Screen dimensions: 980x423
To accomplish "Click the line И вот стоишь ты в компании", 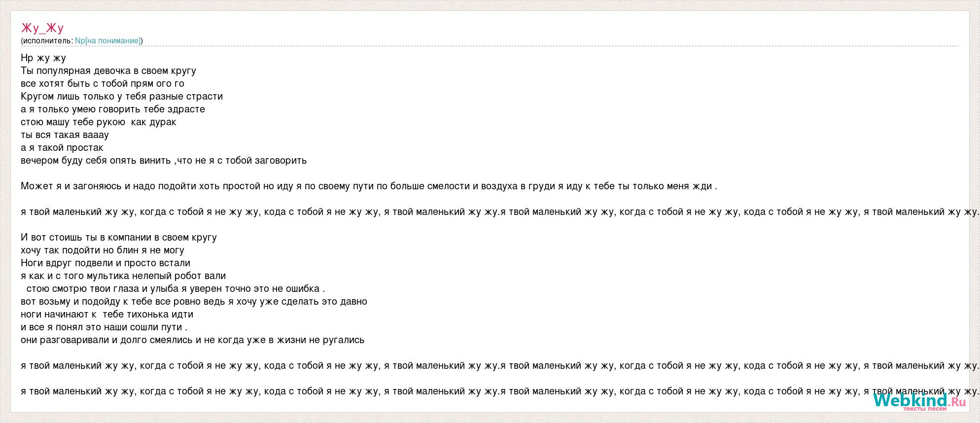I will [x=119, y=238].
